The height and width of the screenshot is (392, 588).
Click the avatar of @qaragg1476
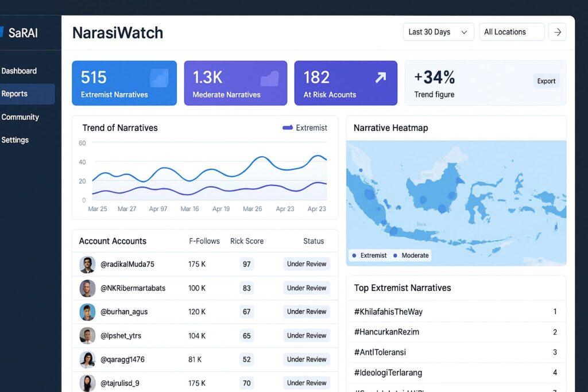[x=87, y=360]
